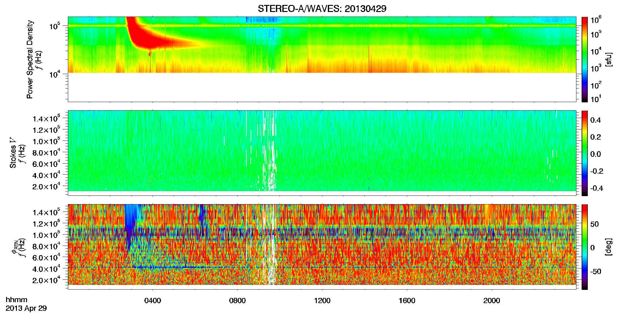Screen dimensions: 644x332
Task: Click the 0800 time tick label
Action: tap(238, 301)
